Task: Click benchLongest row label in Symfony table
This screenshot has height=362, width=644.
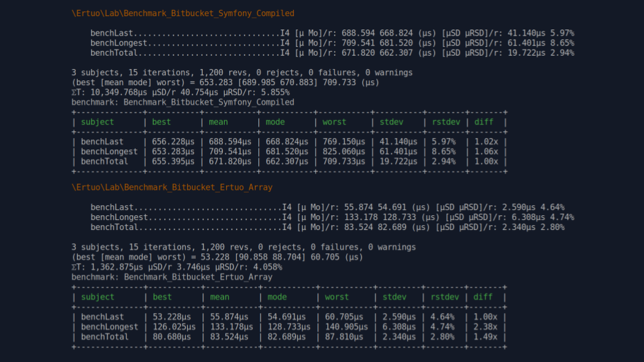Action: coord(109,152)
